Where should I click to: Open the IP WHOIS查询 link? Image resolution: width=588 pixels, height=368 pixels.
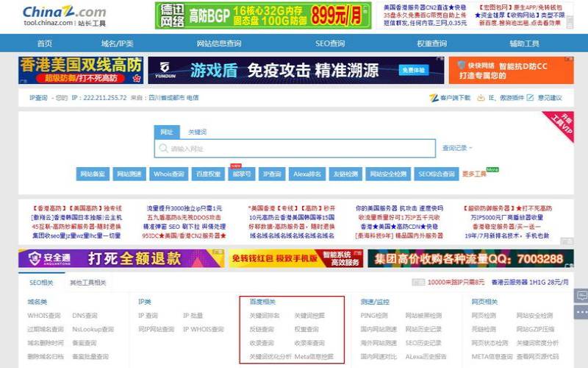click(x=204, y=329)
